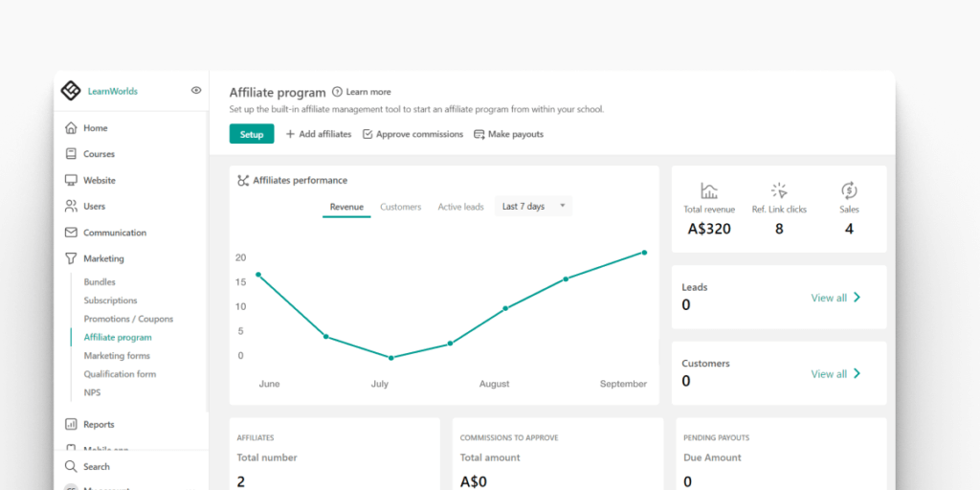Image resolution: width=980 pixels, height=490 pixels.
Task: Click the Customers card heading
Action: (x=705, y=364)
